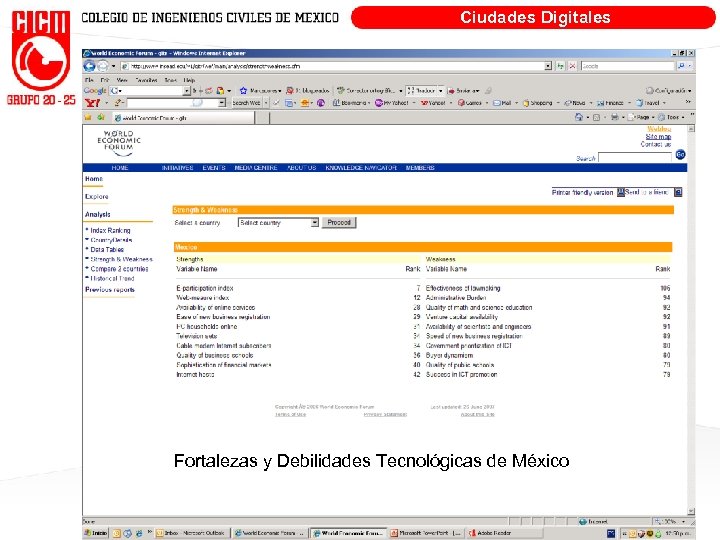Open the Google toolbar search box dropdown
The width and height of the screenshot is (720, 540).
[x=186, y=90]
